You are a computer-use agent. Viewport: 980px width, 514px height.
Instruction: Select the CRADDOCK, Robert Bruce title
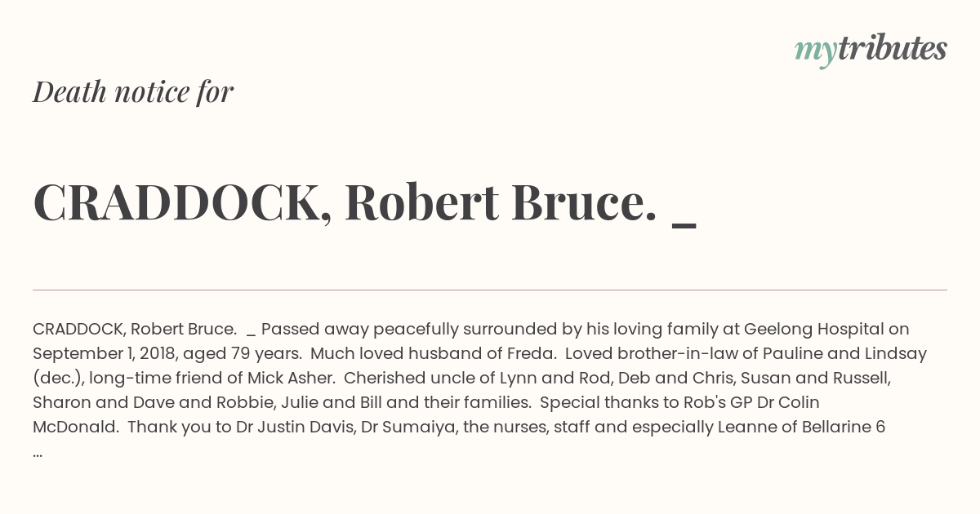(364, 202)
